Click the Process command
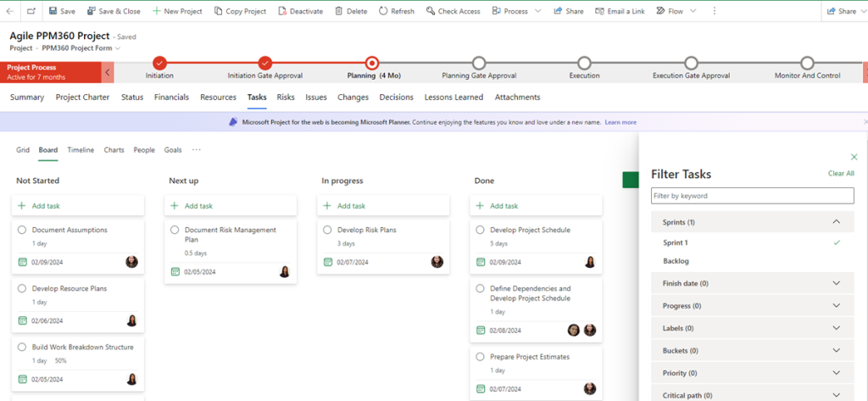The width and height of the screenshot is (868, 401). click(509, 11)
